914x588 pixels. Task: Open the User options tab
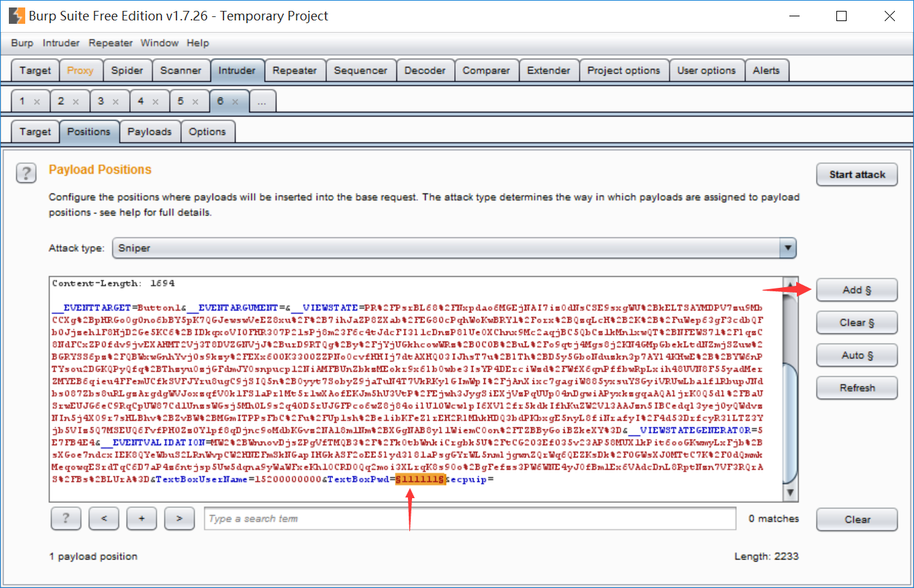pyautogui.click(x=707, y=71)
